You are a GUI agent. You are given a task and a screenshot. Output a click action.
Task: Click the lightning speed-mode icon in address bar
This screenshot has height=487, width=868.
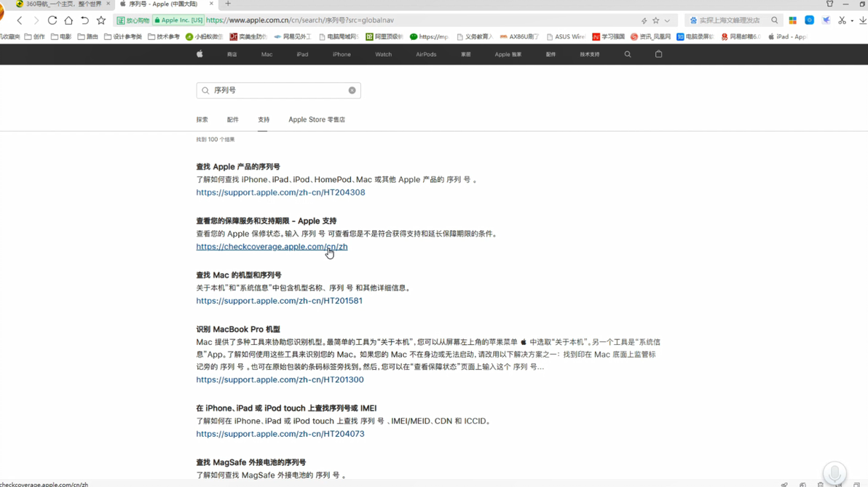644,20
